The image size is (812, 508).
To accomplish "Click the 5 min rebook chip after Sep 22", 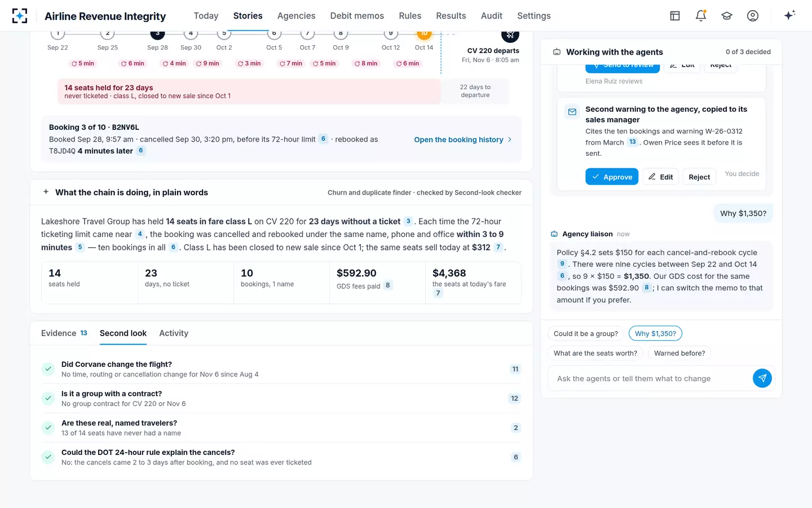I will point(83,63).
